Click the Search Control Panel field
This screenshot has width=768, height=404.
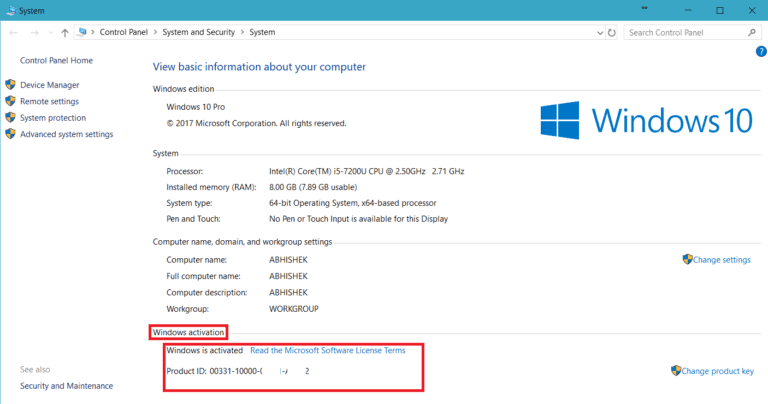click(683, 32)
